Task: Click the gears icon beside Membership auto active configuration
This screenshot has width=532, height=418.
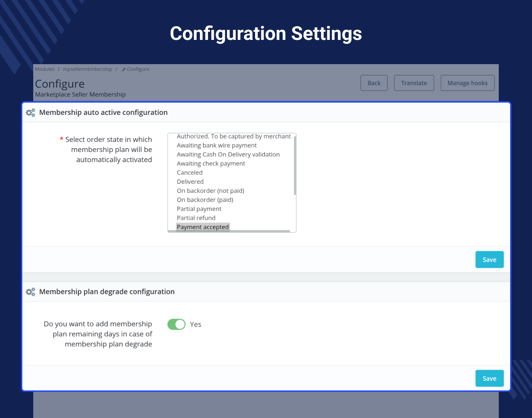Action: click(30, 113)
